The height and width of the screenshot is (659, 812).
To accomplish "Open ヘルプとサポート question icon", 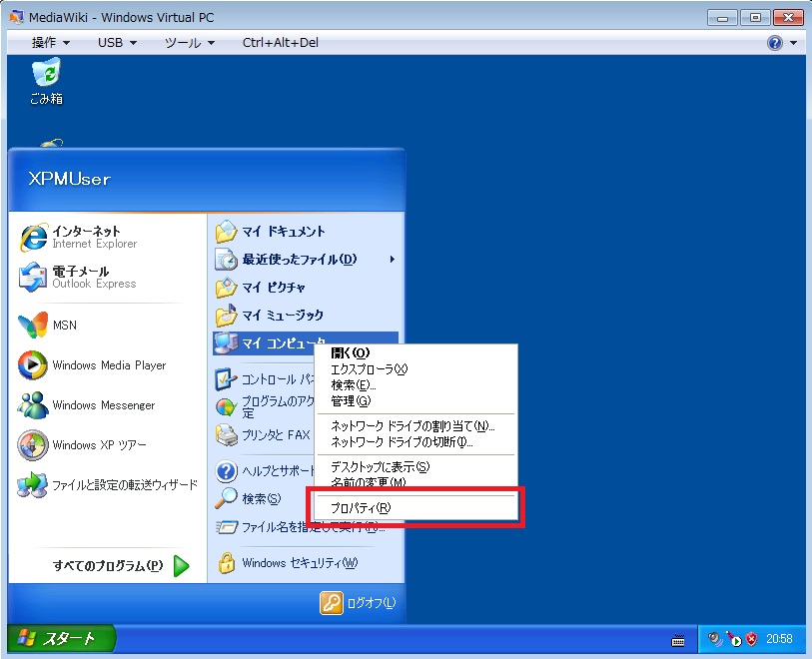I will 227,471.
